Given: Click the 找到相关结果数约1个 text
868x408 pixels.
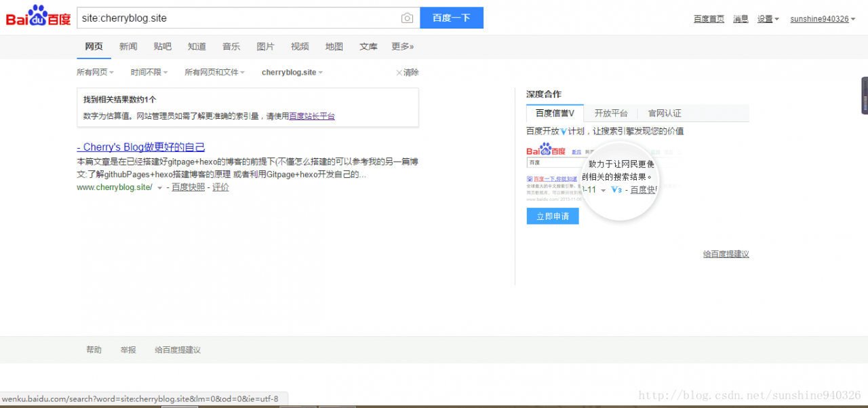Looking at the screenshot, I should tap(120, 99).
